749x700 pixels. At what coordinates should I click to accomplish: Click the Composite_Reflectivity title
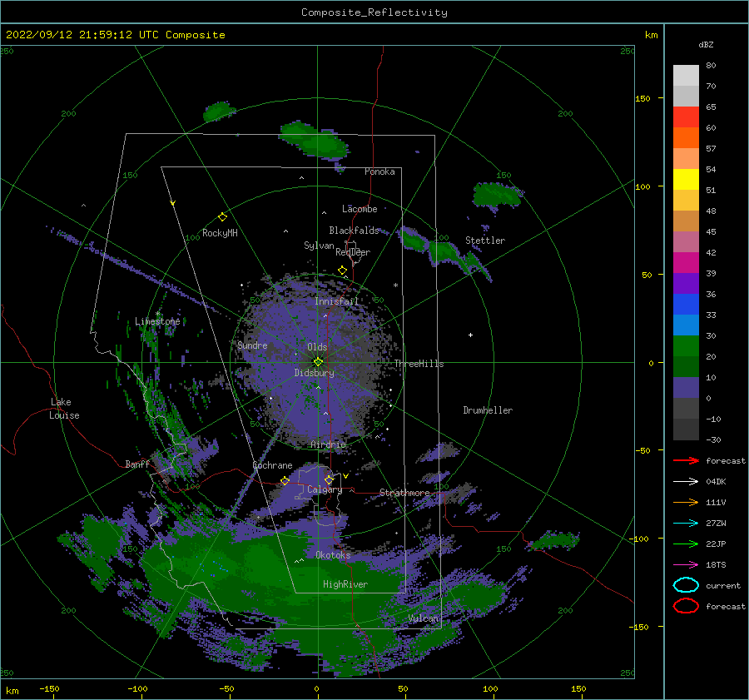374,12
